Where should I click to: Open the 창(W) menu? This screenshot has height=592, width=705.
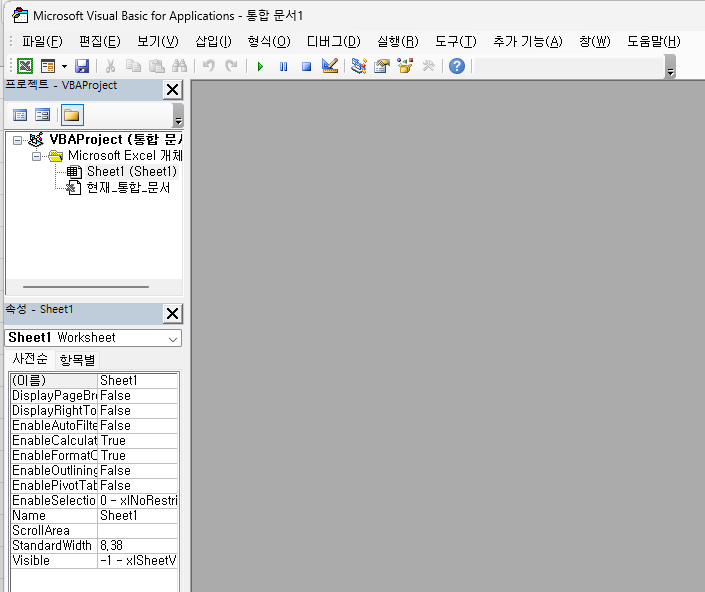pyautogui.click(x=594, y=41)
